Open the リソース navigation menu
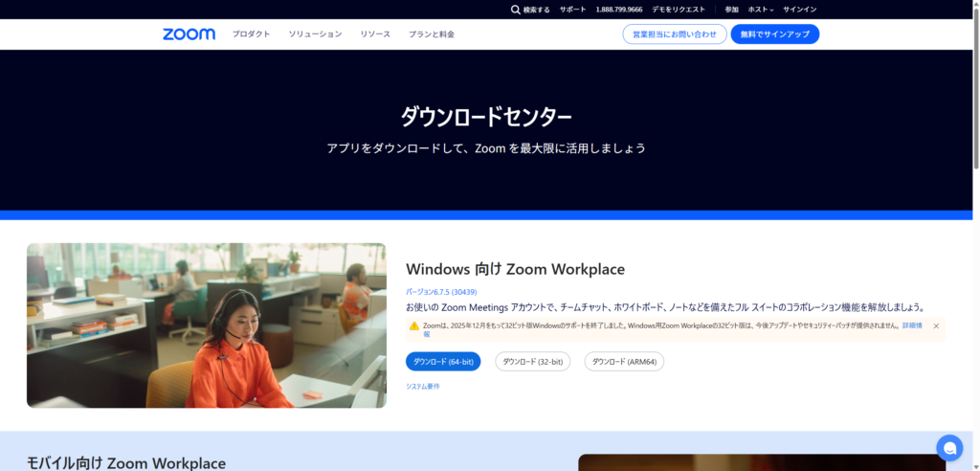This screenshot has width=980, height=471. coord(375,34)
